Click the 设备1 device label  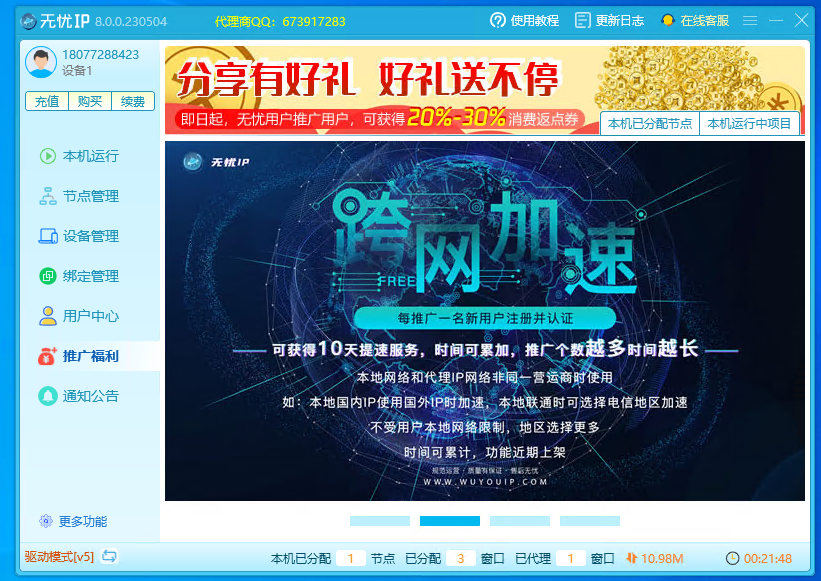[77, 71]
